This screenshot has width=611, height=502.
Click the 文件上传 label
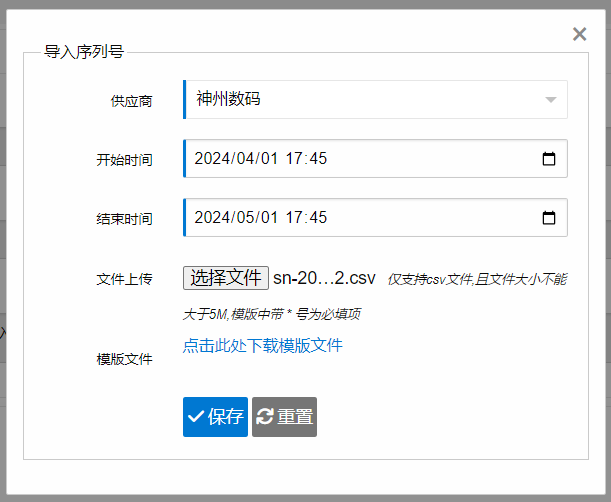pyautogui.click(x=124, y=279)
